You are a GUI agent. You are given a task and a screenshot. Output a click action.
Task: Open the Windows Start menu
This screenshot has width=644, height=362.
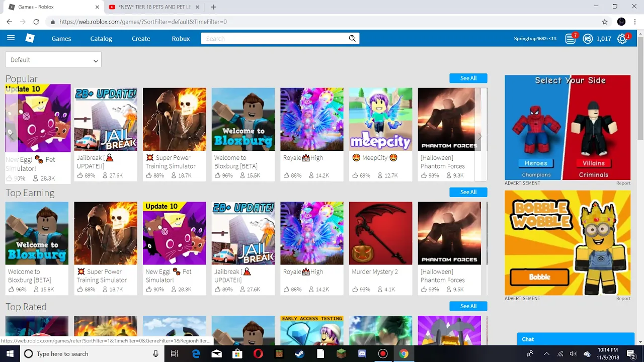pyautogui.click(x=10, y=353)
